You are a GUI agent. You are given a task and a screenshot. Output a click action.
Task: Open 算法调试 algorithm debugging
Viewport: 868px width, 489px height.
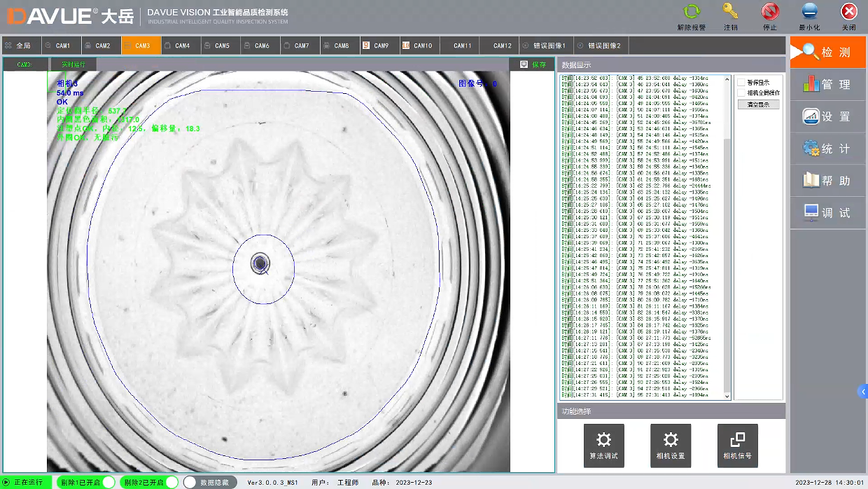[x=603, y=446]
